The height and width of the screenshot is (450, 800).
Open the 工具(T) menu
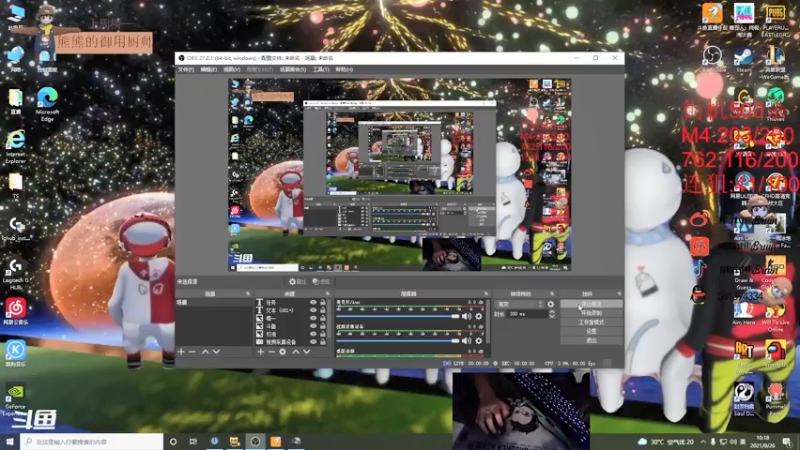pos(320,69)
